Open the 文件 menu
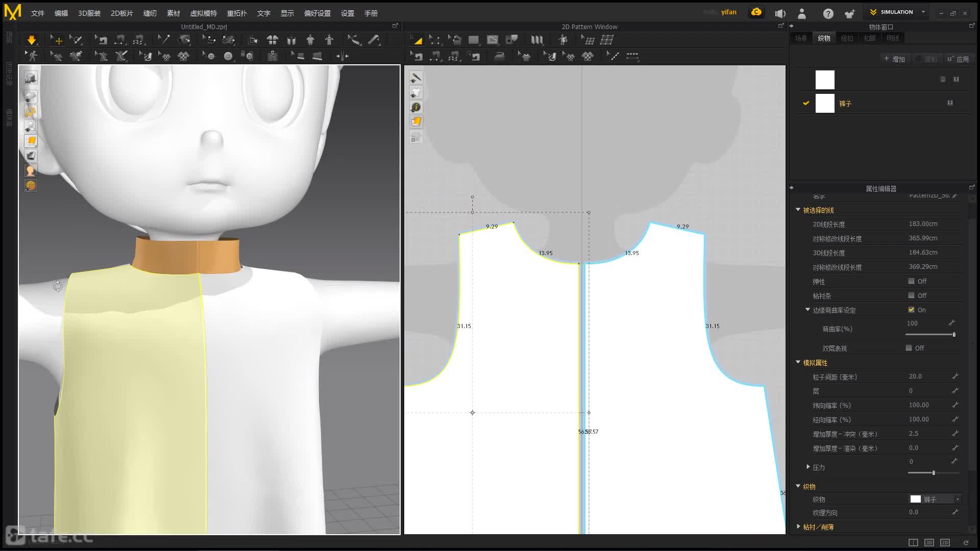Viewport: 980px width, 551px height. tap(38, 13)
